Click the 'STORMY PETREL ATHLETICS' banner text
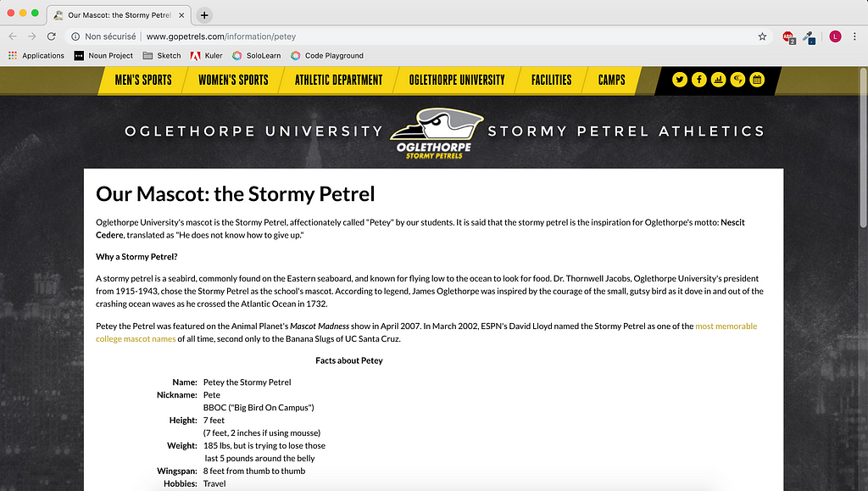 pos(626,131)
